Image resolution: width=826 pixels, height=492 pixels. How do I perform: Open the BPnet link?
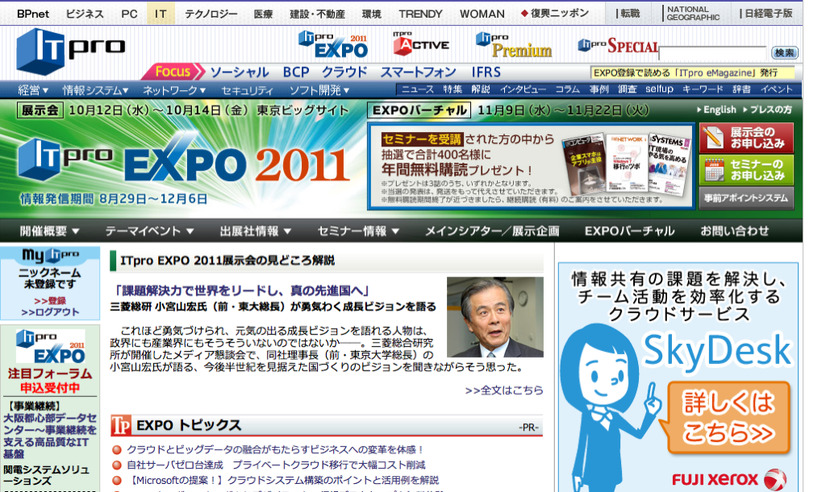pos(33,14)
